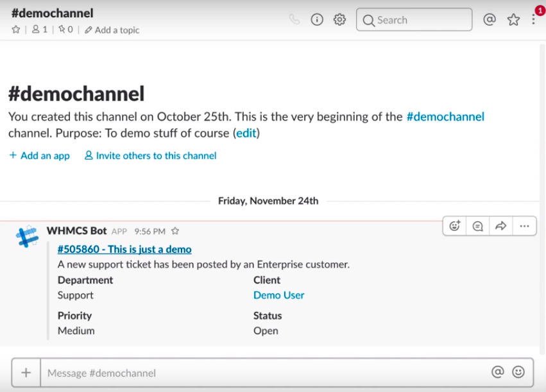Show mentions with the @ header icon
Viewport: 546px width, 392px height.
click(490, 20)
